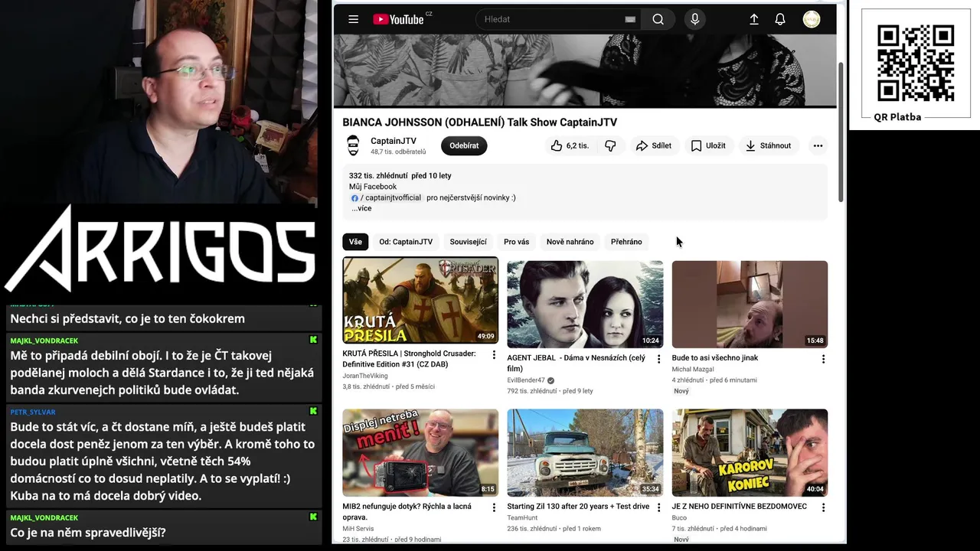Share the video via Sdílet
Image resolution: width=980 pixels, height=551 pixels.
[x=653, y=145]
